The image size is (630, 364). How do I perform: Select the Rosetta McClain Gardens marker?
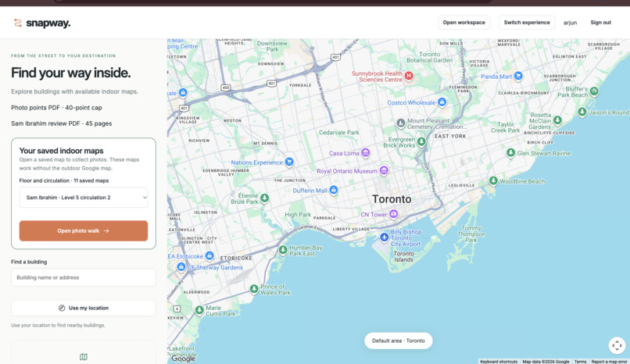557,120
